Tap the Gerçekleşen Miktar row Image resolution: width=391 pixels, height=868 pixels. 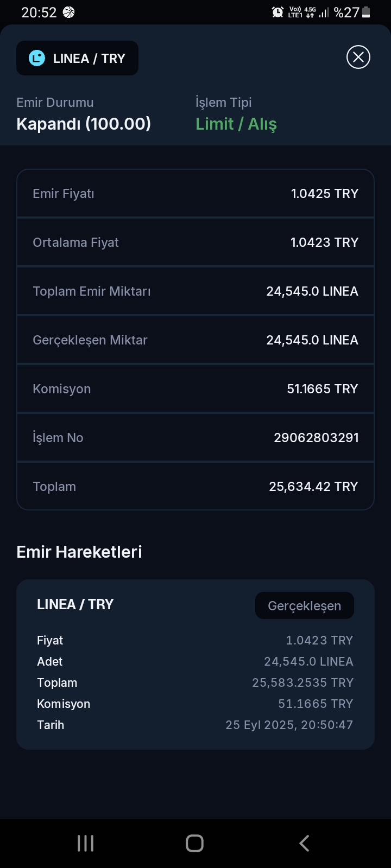(x=195, y=340)
